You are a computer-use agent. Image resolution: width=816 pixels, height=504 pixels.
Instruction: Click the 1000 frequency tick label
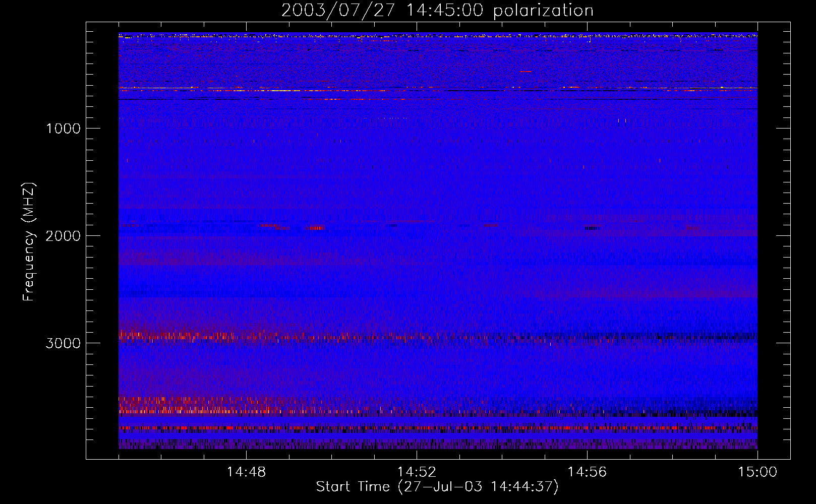(x=64, y=129)
